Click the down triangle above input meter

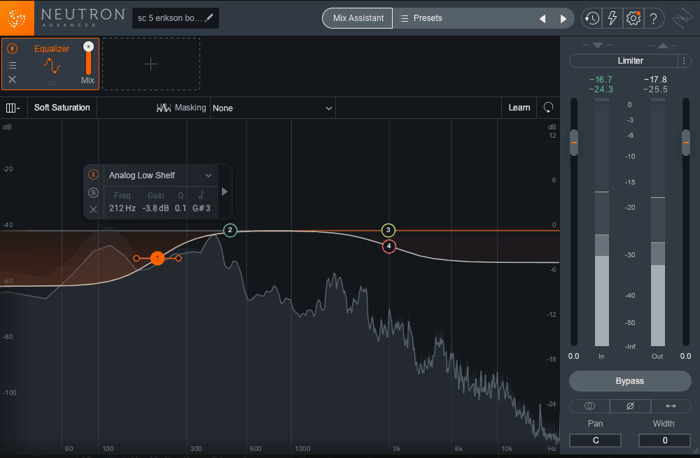[x=598, y=45]
